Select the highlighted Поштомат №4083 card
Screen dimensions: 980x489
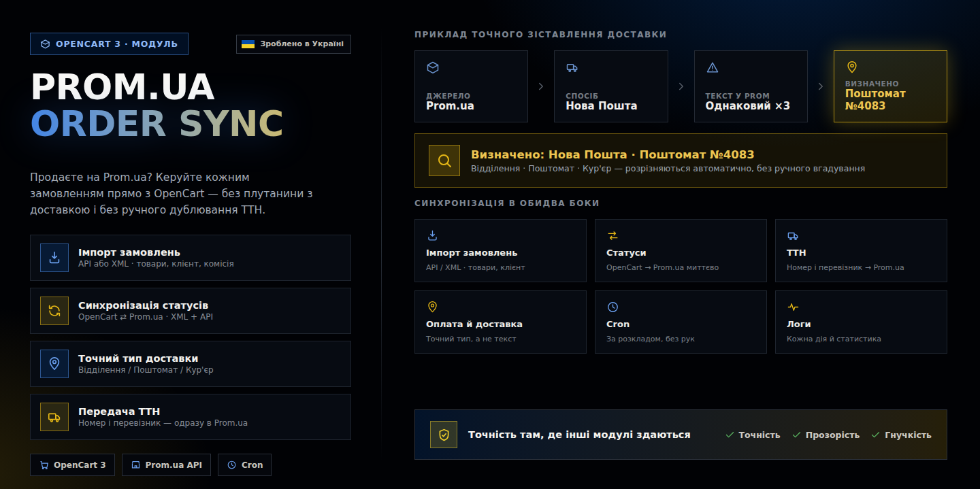[890, 86]
